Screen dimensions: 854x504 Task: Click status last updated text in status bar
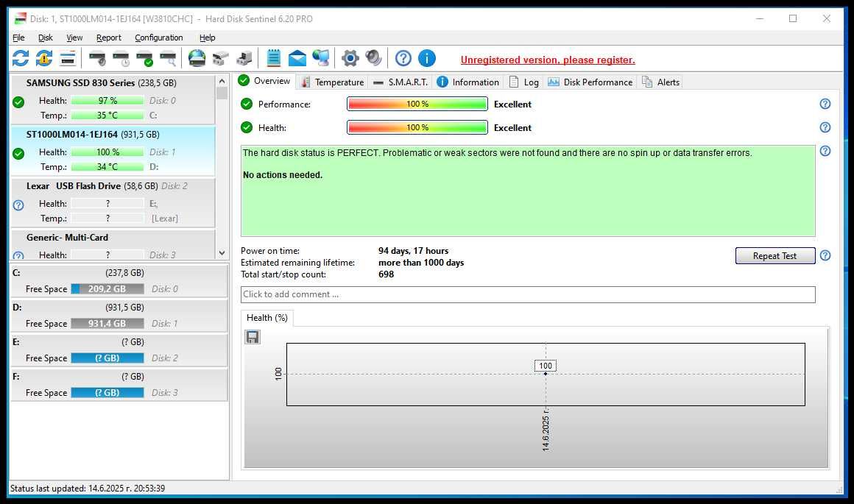tap(87, 489)
